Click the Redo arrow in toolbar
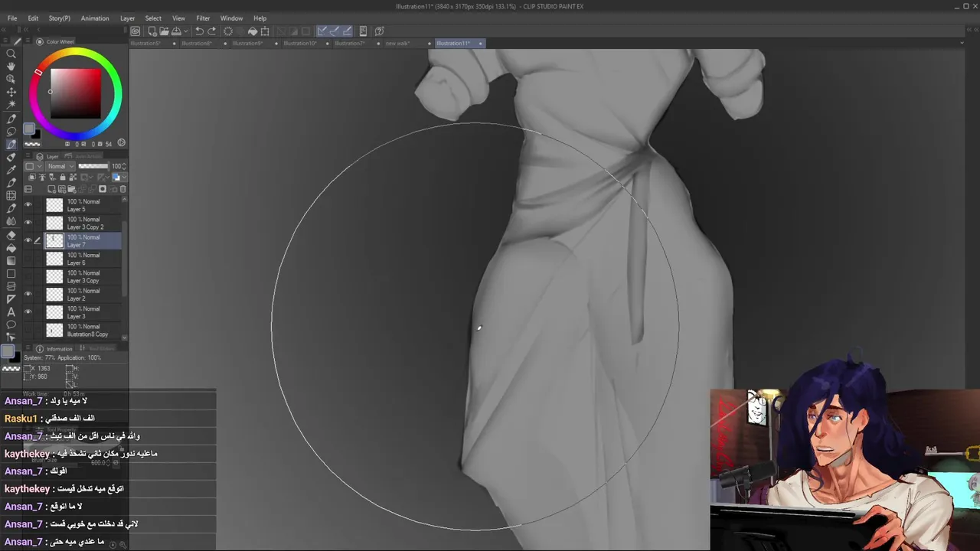Viewport: 980px width, 551px height. coord(211,31)
